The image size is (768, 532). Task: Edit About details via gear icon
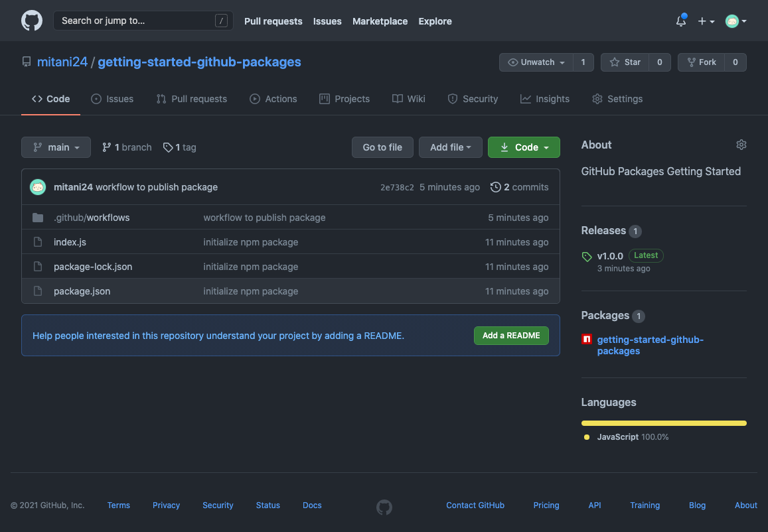coord(741,145)
